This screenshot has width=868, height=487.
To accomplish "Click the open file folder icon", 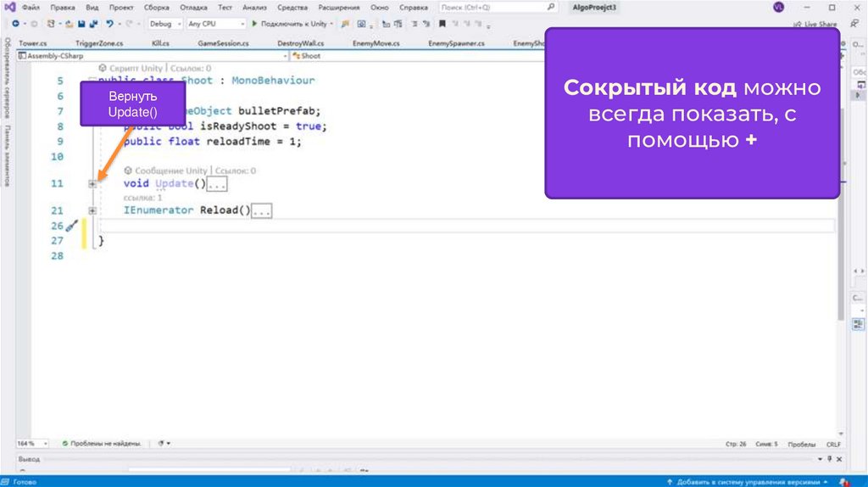I will pyautogui.click(x=70, y=24).
